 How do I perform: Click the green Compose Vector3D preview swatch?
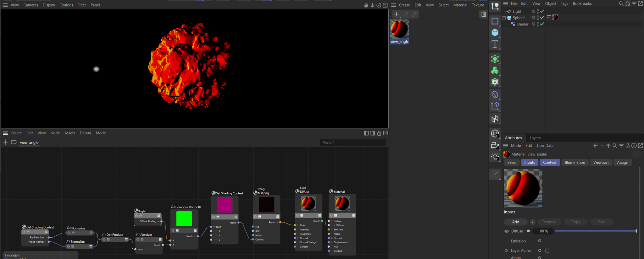(184, 219)
